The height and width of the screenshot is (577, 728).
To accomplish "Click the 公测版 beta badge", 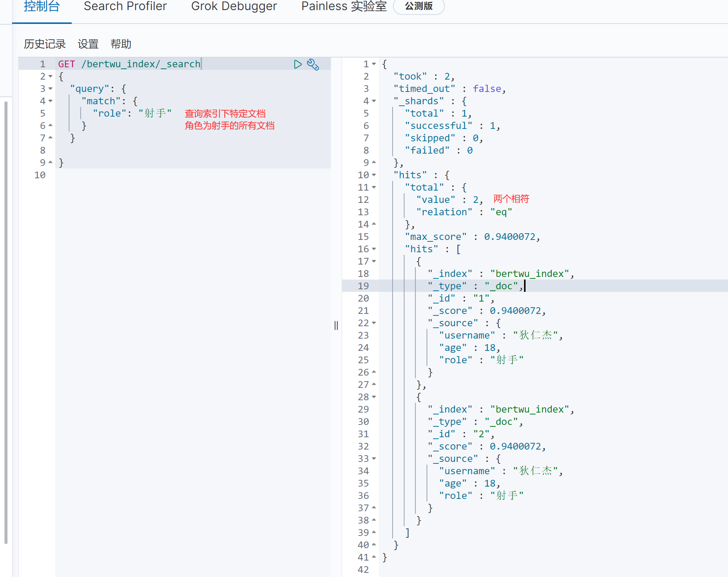I will click(x=419, y=6).
